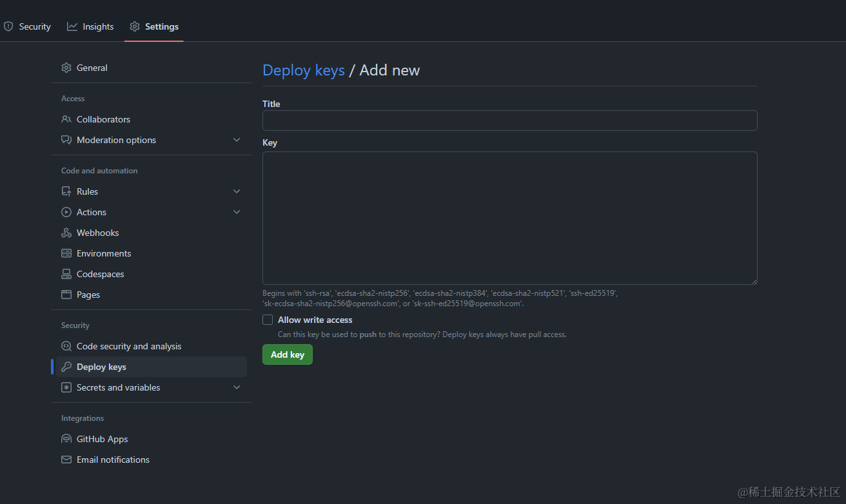The height and width of the screenshot is (504, 846).
Task: Expand the Actions section chevron
Action: tap(237, 212)
